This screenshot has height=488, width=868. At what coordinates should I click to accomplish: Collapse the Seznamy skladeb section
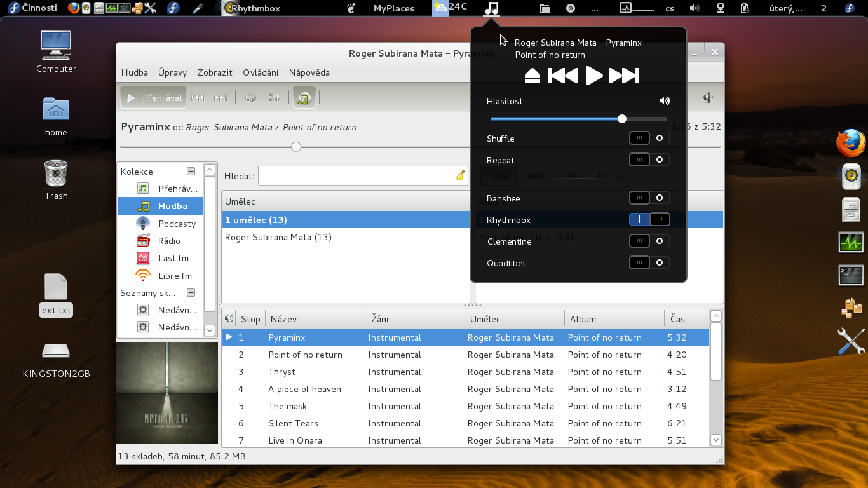pyautogui.click(x=191, y=293)
